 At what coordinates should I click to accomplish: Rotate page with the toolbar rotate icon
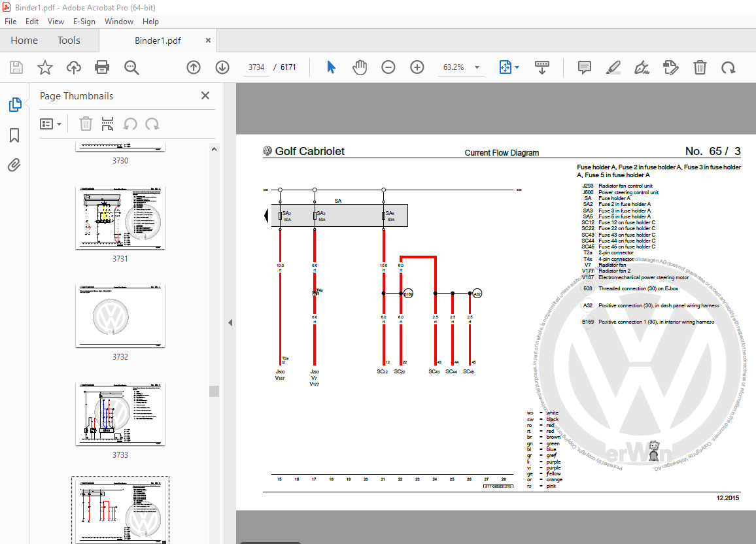click(728, 67)
